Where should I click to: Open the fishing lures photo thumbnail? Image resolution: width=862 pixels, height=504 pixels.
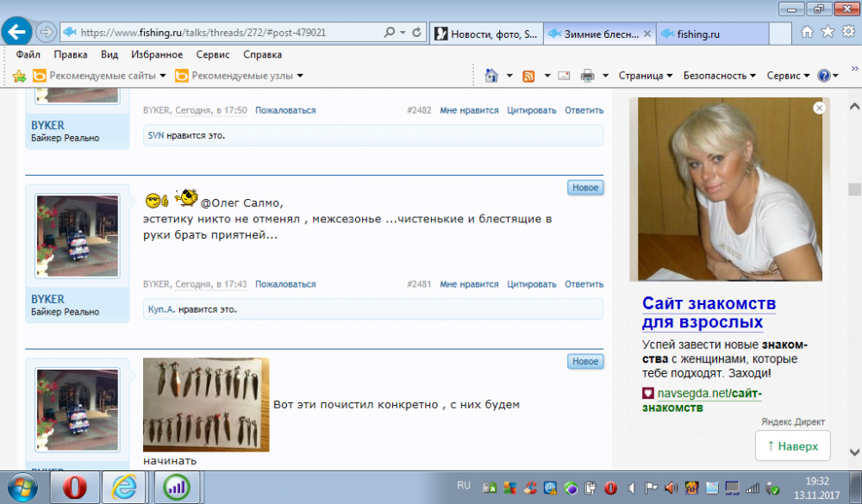pos(206,404)
